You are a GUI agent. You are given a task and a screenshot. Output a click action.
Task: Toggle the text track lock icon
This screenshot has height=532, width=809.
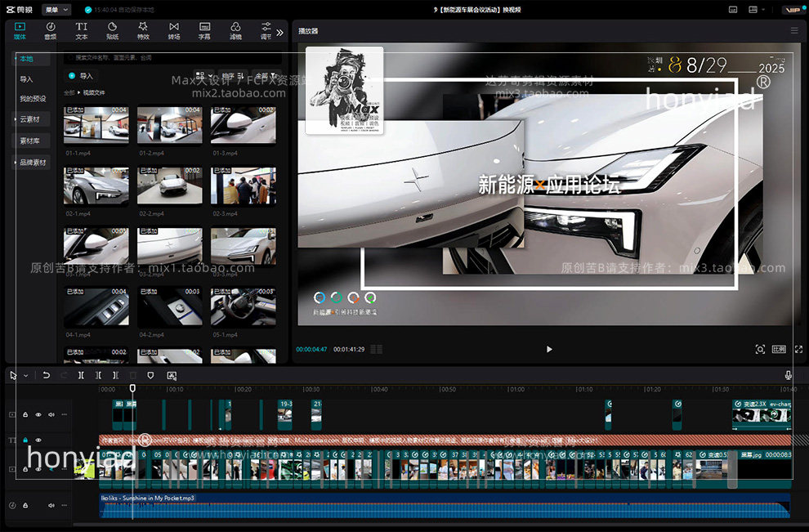pyautogui.click(x=25, y=440)
